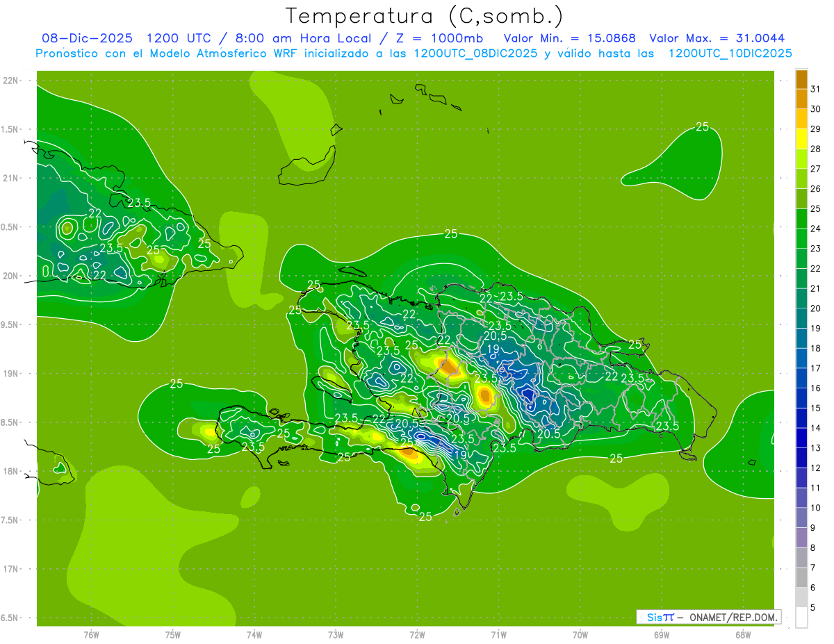Click the '72W' longitude axis label
Viewport: 834px width, 644px height.
tap(418, 634)
